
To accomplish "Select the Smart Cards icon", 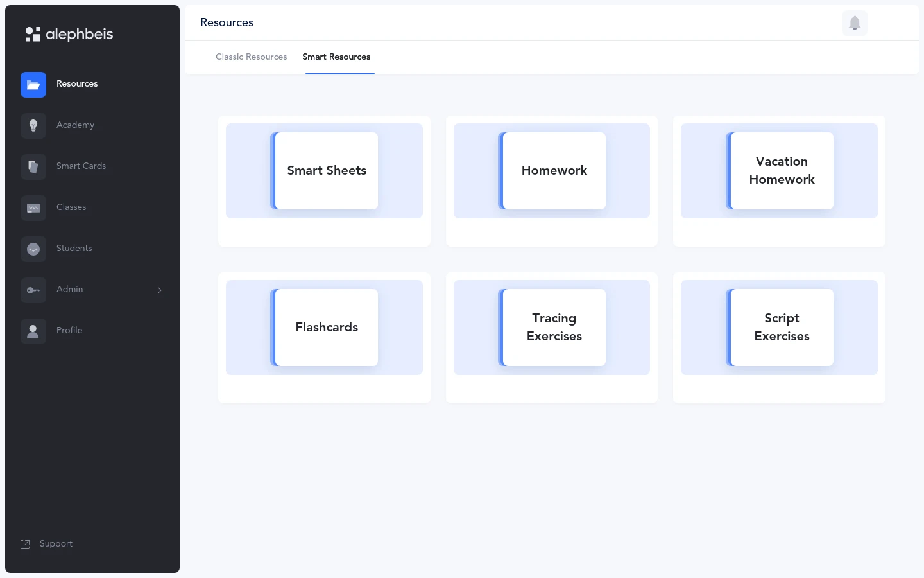I will click(33, 167).
